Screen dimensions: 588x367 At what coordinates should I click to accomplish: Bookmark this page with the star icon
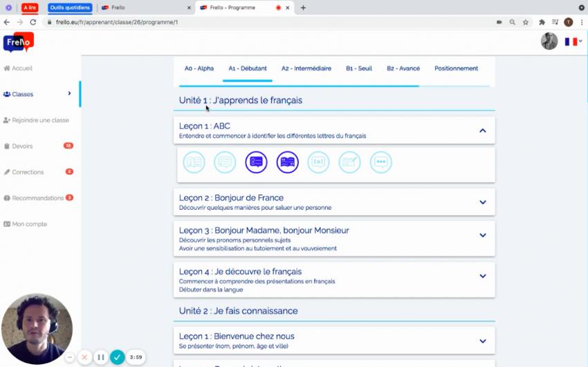pyautogui.click(x=526, y=22)
